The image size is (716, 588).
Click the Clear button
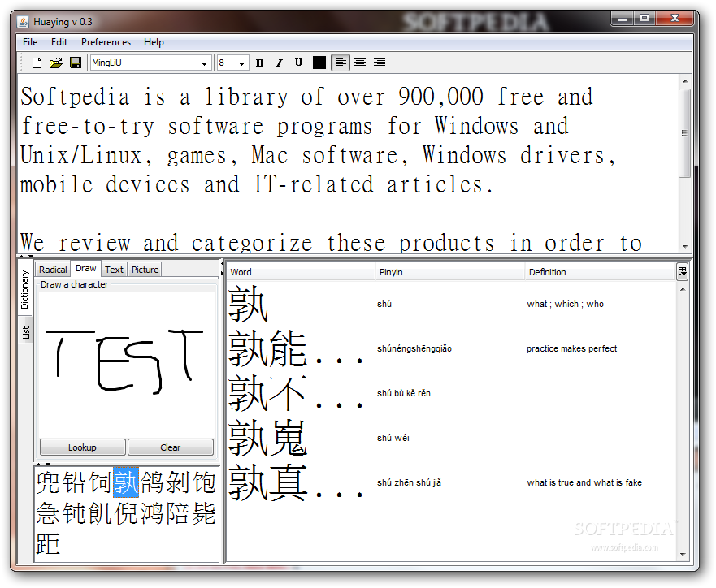point(171,447)
